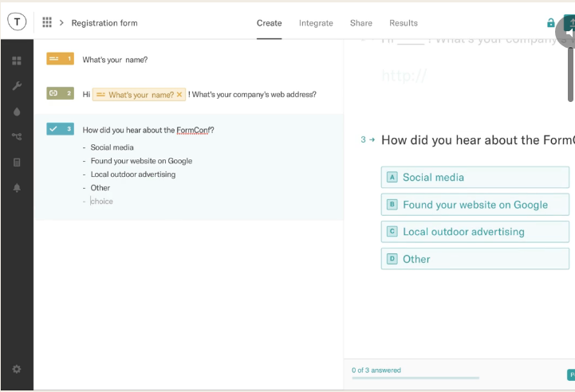
Task: Select "Found your website on Google" option
Action: tap(475, 205)
